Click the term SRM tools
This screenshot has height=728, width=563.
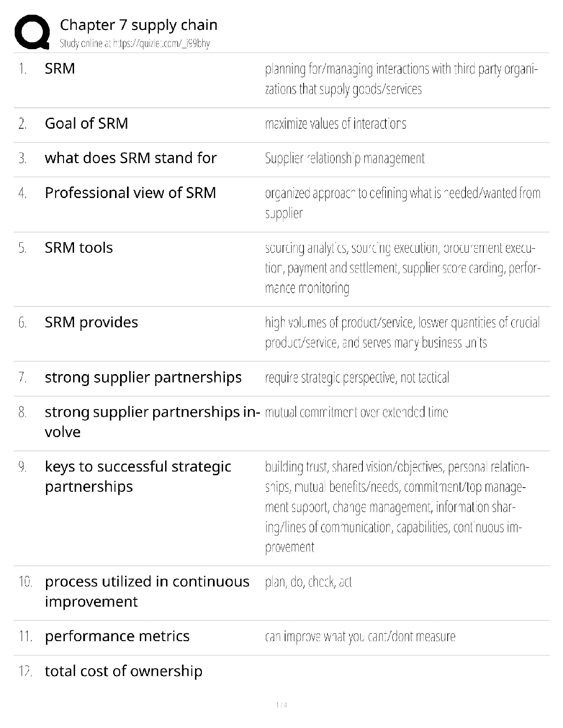coord(79,248)
